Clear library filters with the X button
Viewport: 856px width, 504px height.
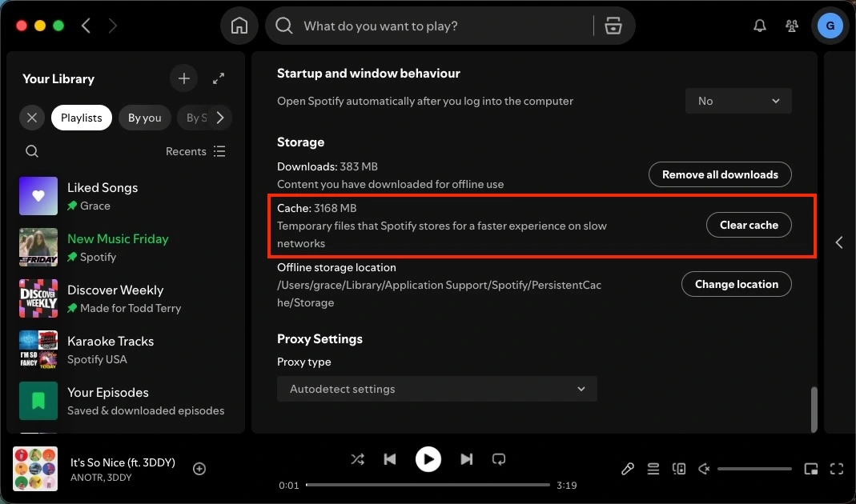coord(32,118)
